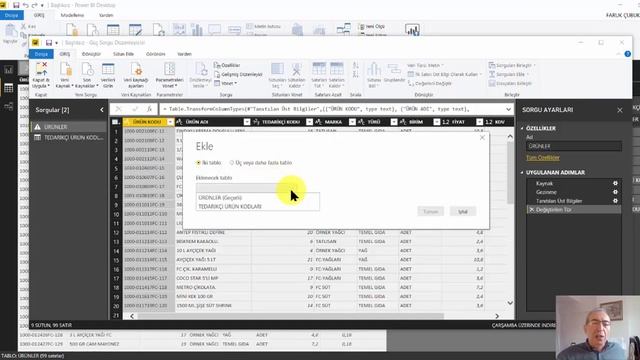Switch to the Dönüştür ribbon tab
This screenshot has height=360, width=640.
point(91,54)
